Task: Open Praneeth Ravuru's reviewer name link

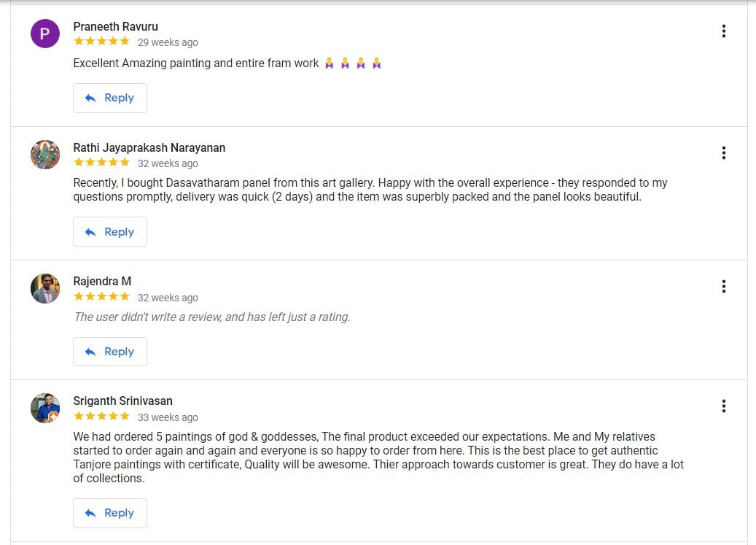Action: pyautogui.click(x=115, y=26)
